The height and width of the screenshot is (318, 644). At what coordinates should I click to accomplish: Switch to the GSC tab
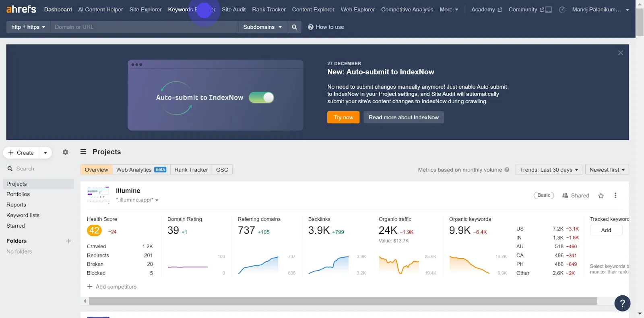click(222, 170)
